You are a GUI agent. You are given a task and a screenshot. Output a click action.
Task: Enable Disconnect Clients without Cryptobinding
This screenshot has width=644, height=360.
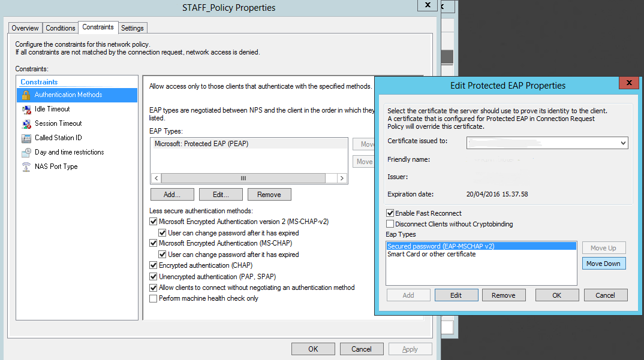390,224
